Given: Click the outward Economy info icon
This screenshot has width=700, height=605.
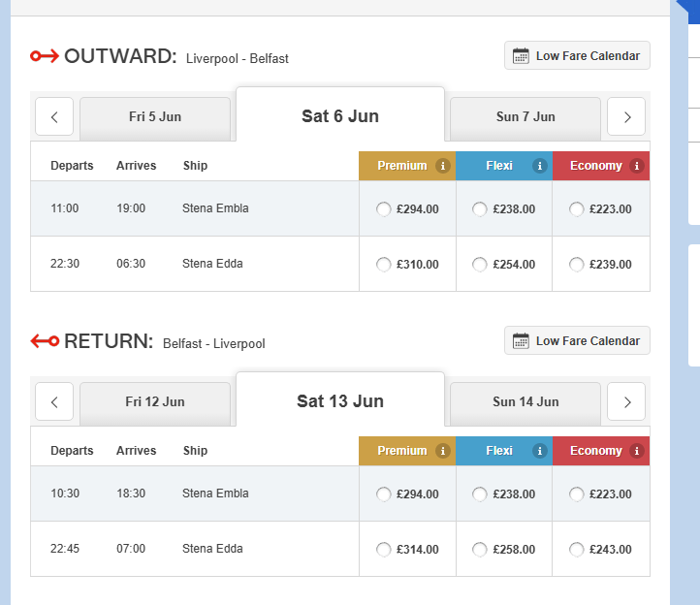Looking at the screenshot, I should pyautogui.click(x=637, y=166).
